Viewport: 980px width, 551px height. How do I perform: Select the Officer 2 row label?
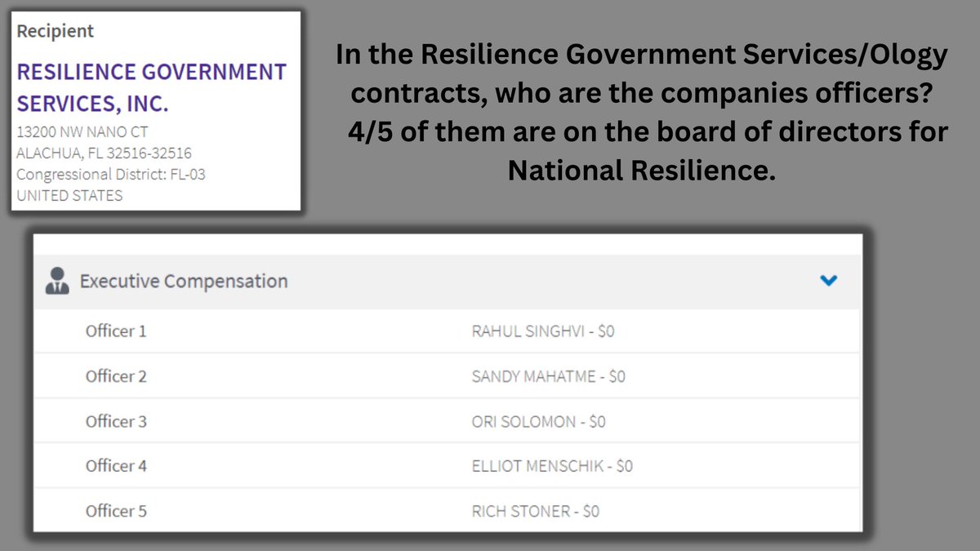pos(116,376)
